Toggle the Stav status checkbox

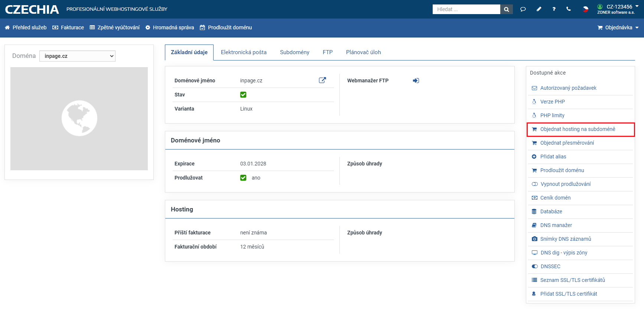click(x=243, y=95)
